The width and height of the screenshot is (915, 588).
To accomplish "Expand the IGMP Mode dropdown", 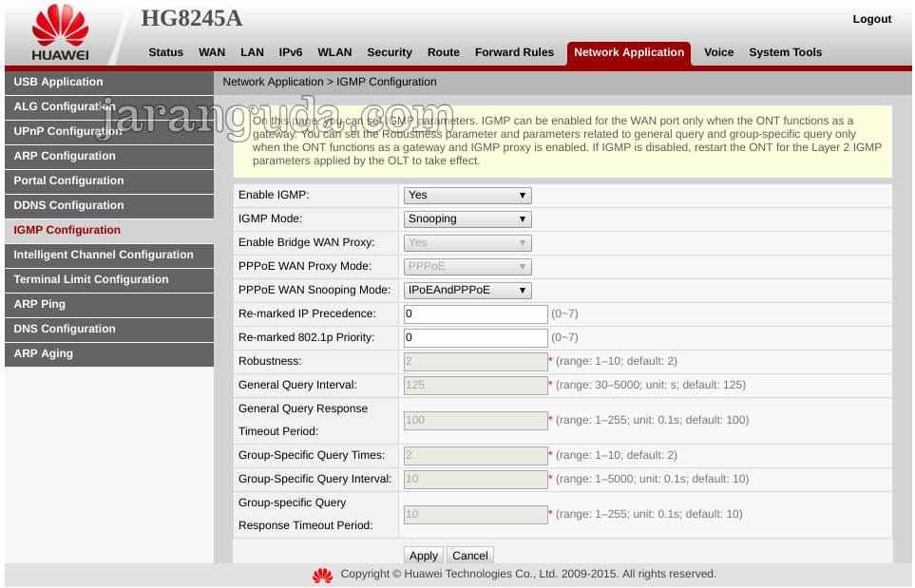I will pyautogui.click(x=467, y=219).
